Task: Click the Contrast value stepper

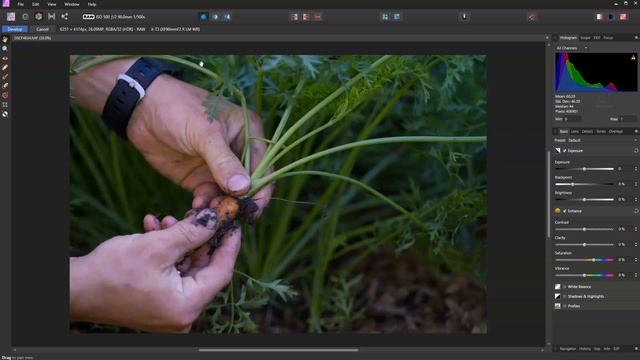Action: point(636,229)
